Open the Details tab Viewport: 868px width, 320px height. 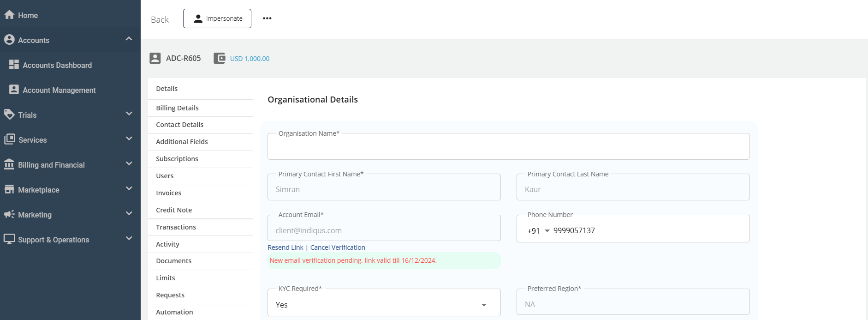coord(200,89)
